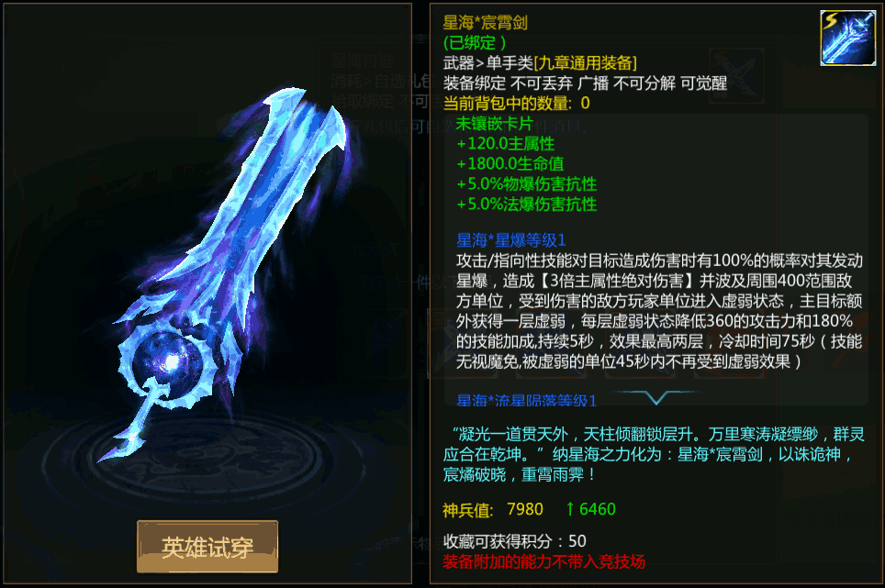885x588 pixels.
Task: Select the item title 星海*宸霄剑
Action: click(485, 23)
